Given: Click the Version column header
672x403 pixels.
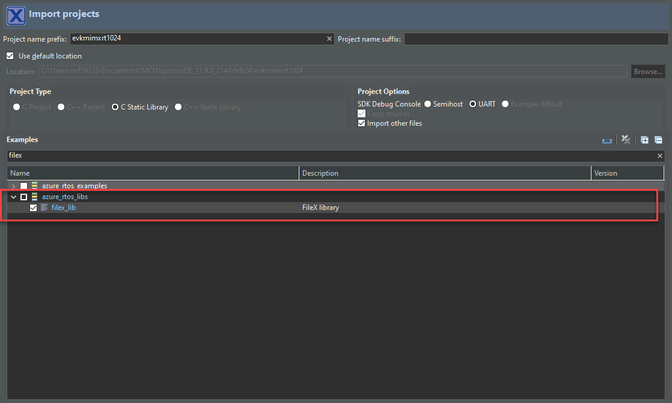Looking at the screenshot, I should coord(627,173).
